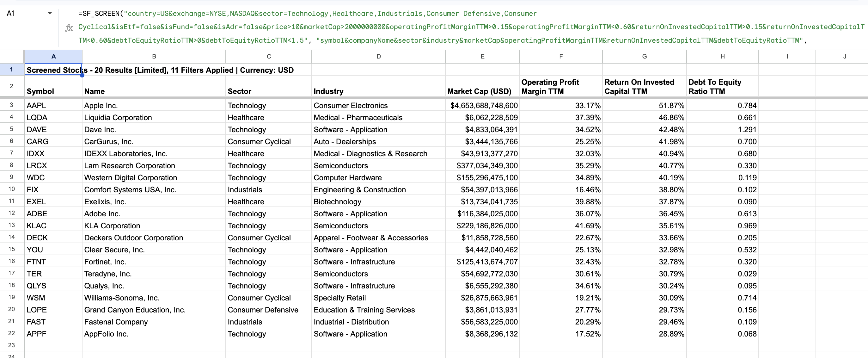This screenshot has width=868, height=358.
Task: Click Teradyne debt ratio 0.029
Action: coord(722,274)
